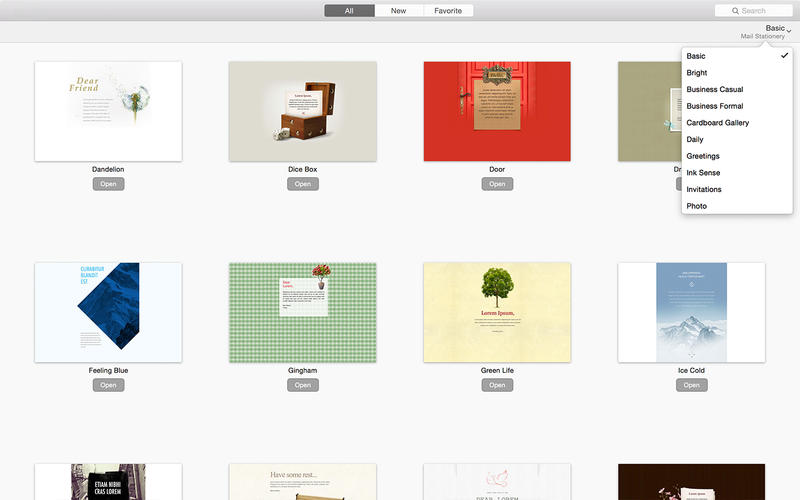This screenshot has width=800, height=500.
Task: Click the Search field
Action: pos(754,11)
